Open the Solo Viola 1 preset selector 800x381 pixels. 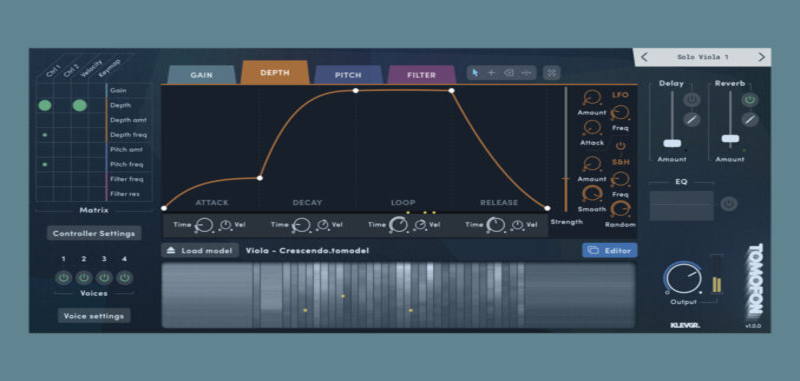pyautogui.click(x=702, y=57)
